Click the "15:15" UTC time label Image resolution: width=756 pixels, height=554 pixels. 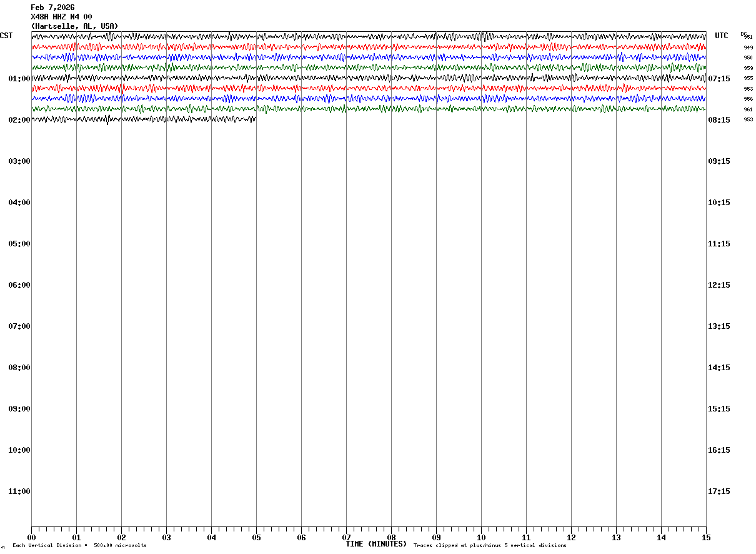[x=719, y=409]
